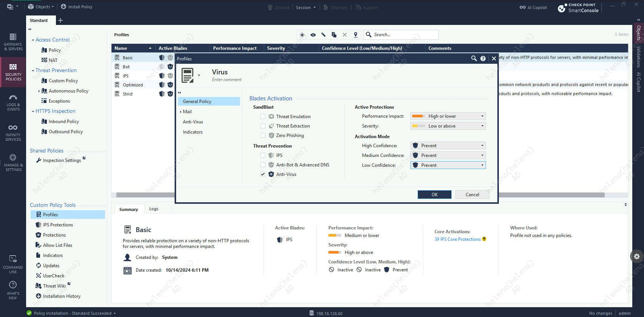Open the 39 IPS Core Protections link
The width and height of the screenshot is (644, 317).
[x=457, y=239]
